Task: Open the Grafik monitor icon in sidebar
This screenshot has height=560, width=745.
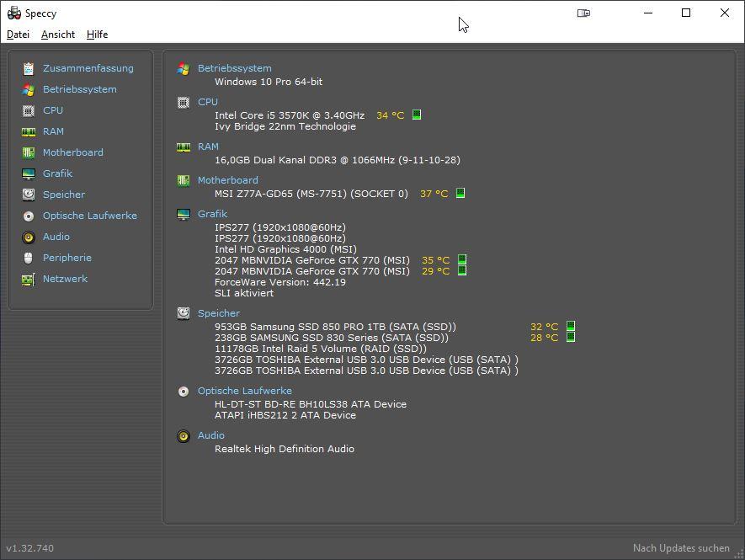Action: click(29, 173)
